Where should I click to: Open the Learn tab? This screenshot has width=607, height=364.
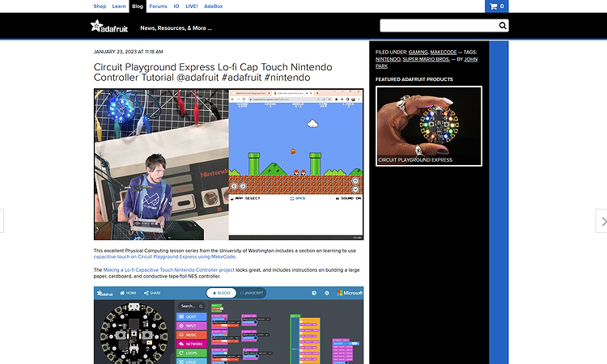pyautogui.click(x=119, y=6)
